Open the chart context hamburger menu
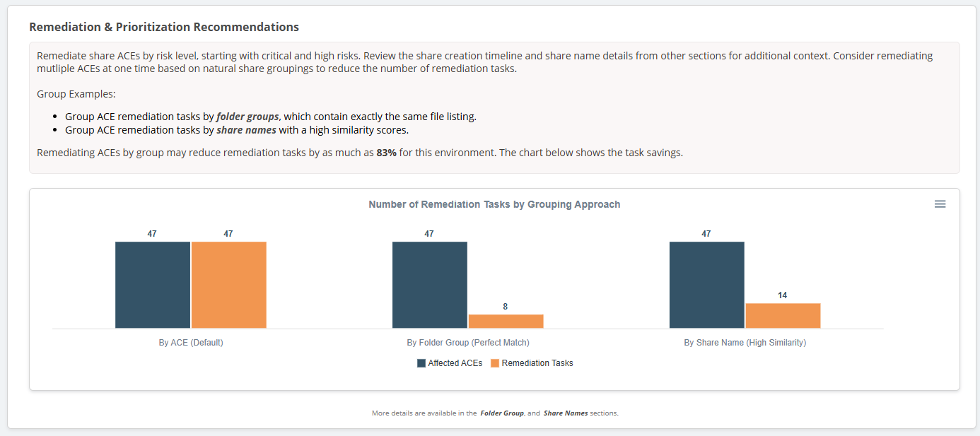The height and width of the screenshot is (436, 980). (x=940, y=204)
